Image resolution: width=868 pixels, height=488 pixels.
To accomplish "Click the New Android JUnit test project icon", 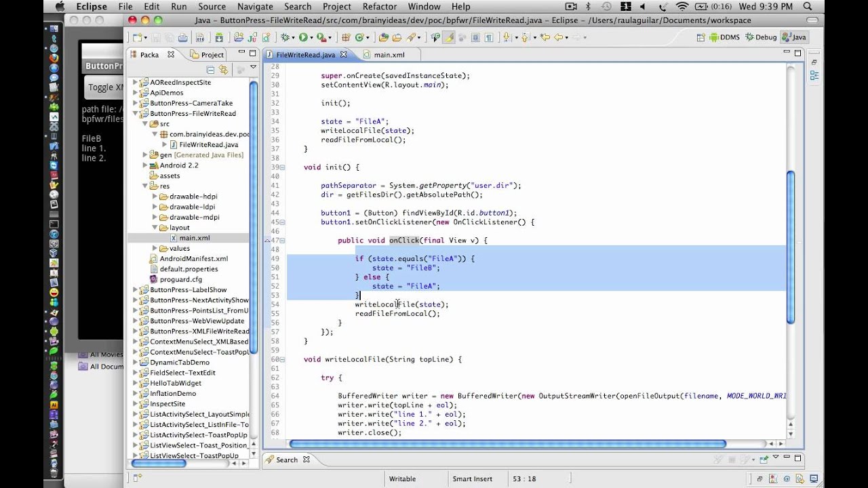I will [252, 37].
